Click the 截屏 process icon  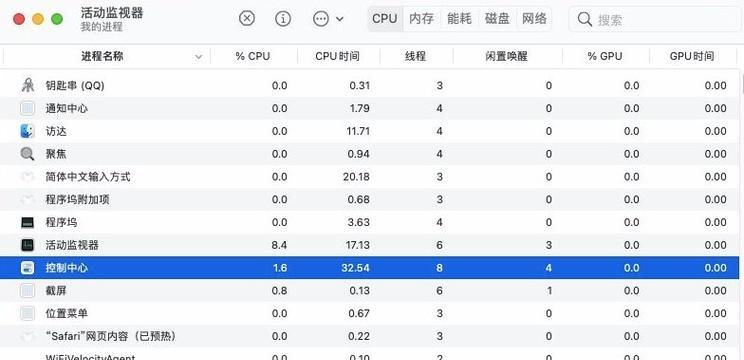28,291
